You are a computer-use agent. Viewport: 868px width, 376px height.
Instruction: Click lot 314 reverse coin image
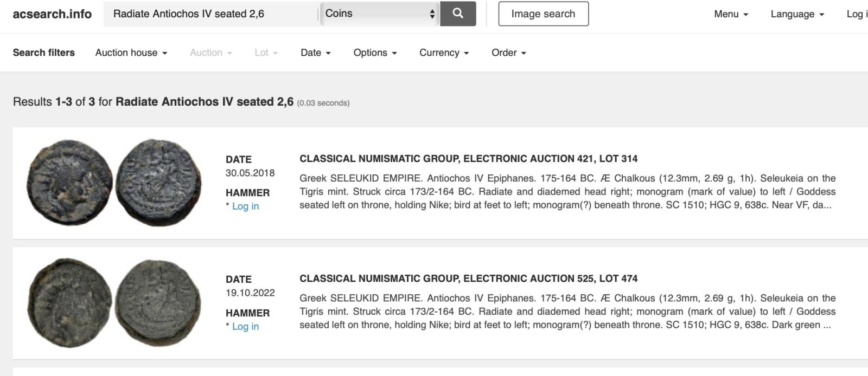[x=158, y=182]
